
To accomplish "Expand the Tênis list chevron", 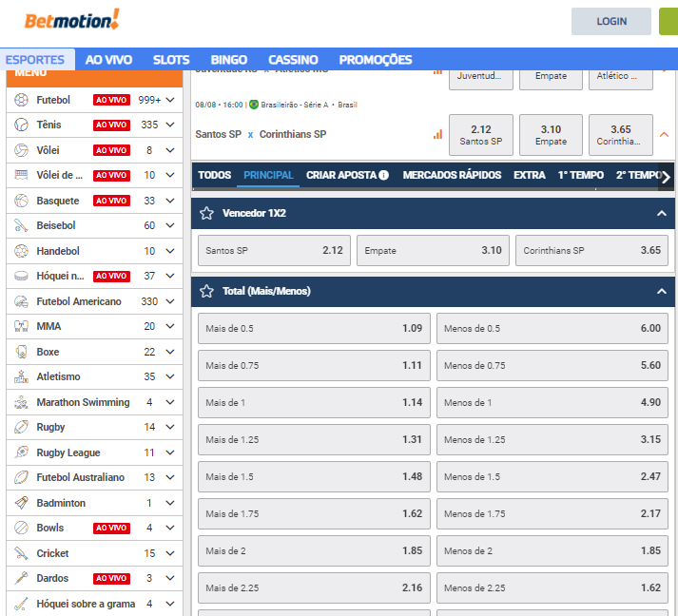I will click(170, 125).
